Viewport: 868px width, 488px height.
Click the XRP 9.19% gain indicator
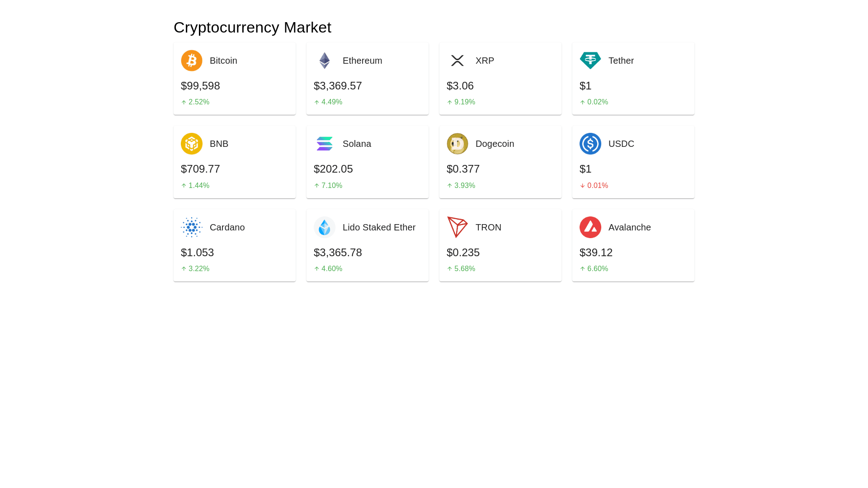[461, 102]
